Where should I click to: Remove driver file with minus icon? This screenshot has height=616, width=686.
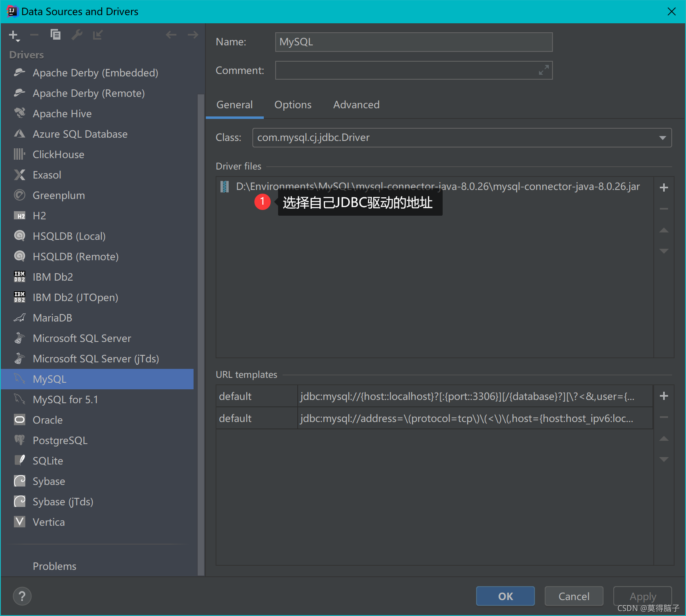coord(664,209)
